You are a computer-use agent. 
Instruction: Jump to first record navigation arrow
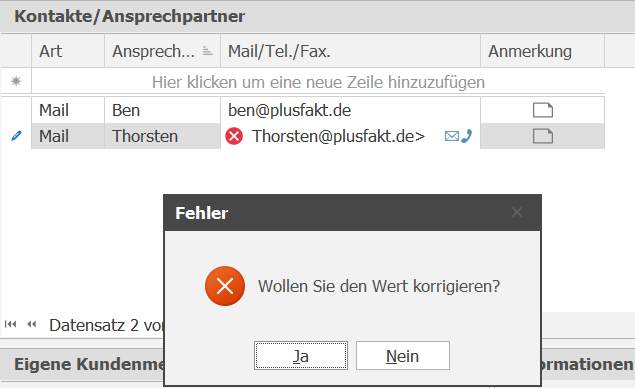pos(11,324)
